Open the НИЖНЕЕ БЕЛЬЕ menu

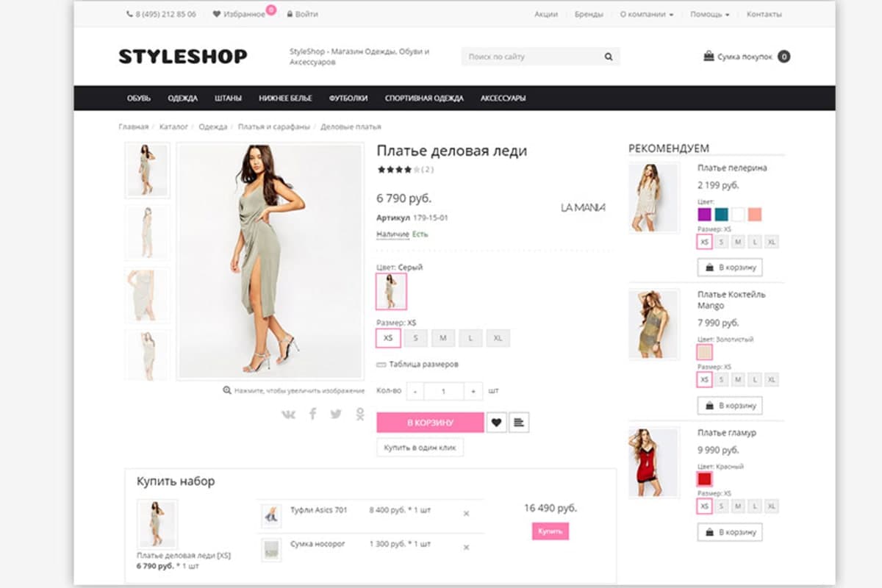[x=285, y=98]
